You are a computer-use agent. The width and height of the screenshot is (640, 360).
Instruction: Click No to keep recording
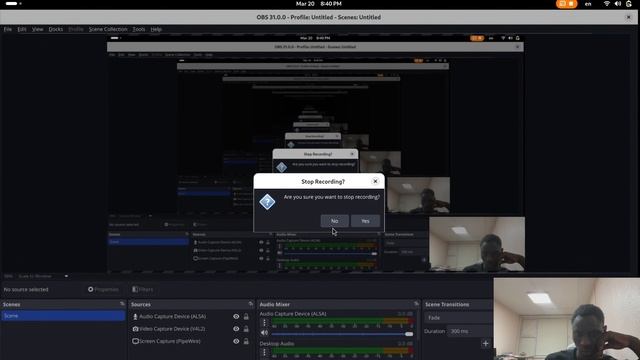pos(335,221)
